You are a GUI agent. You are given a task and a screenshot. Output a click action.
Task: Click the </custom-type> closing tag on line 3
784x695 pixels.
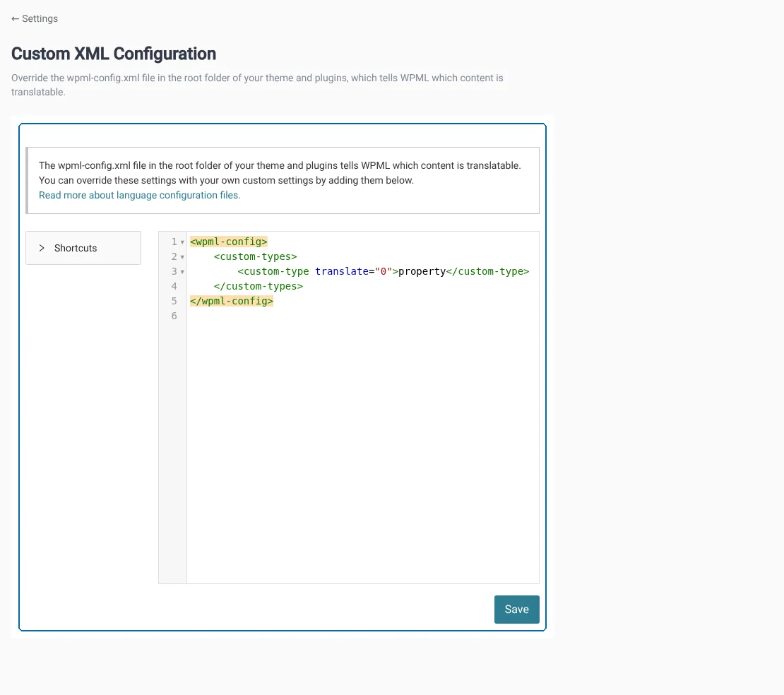pyautogui.click(x=487, y=271)
